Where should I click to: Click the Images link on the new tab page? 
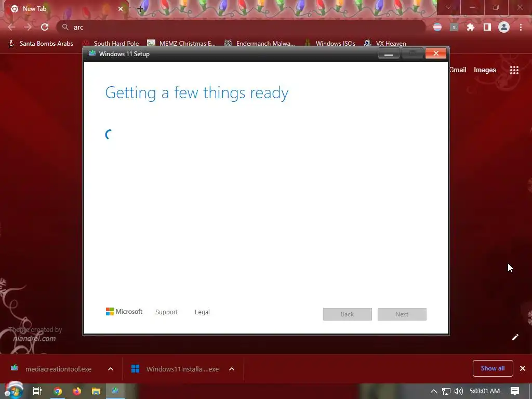485,70
